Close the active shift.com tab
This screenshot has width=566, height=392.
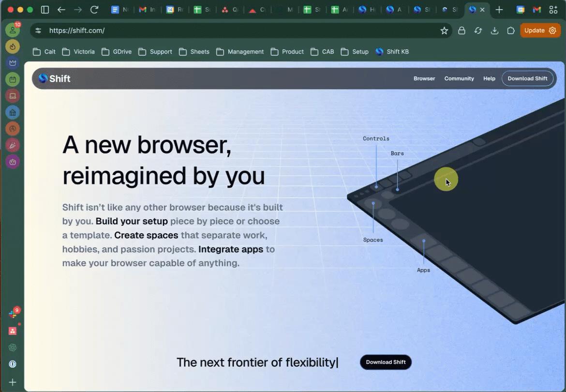(482, 10)
